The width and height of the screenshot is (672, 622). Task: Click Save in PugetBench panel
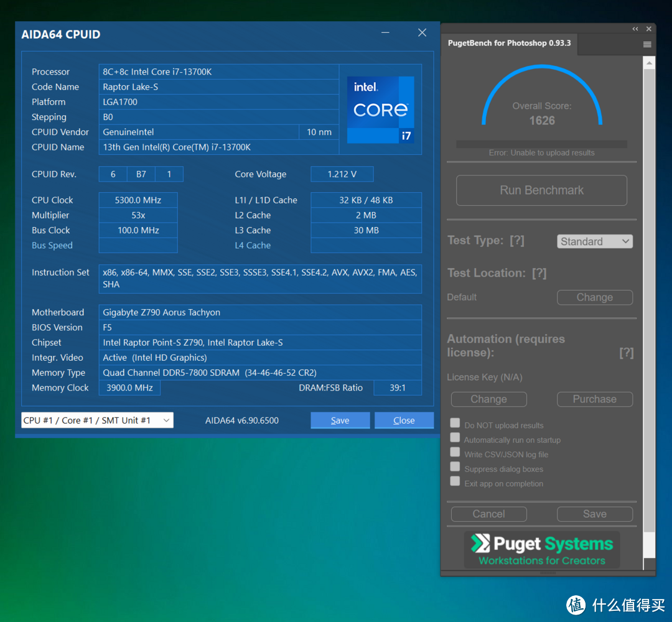595,514
